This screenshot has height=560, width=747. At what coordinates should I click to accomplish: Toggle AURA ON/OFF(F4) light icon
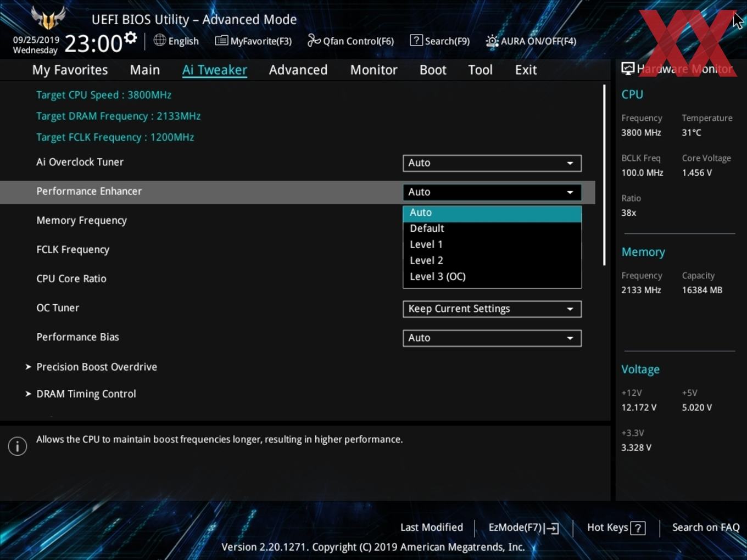coord(492,41)
